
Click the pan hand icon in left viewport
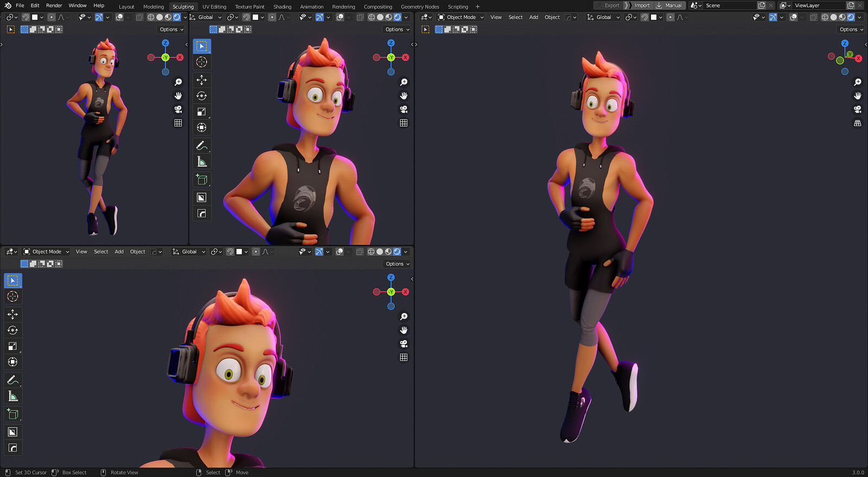(x=178, y=96)
